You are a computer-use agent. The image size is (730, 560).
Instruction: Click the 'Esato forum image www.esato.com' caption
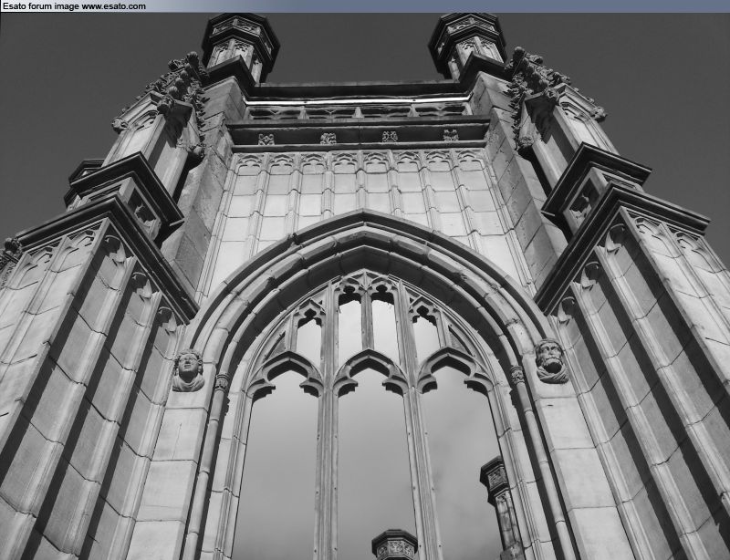click(74, 6)
